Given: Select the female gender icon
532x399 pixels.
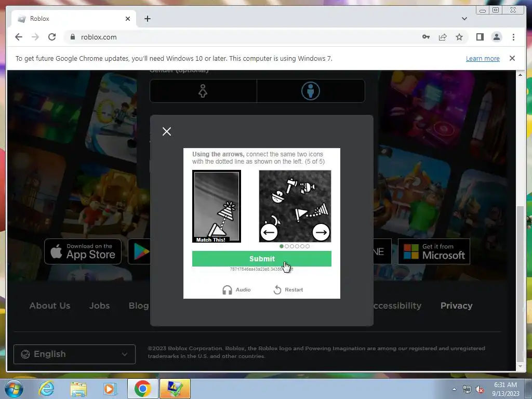Looking at the screenshot, I should tap(203, 91).
